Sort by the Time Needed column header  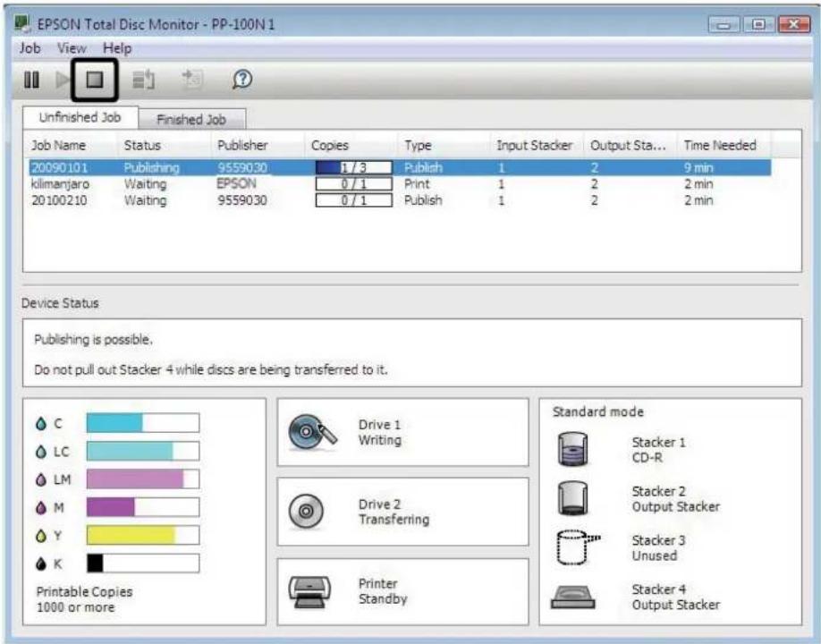click(x=724, y=145)
